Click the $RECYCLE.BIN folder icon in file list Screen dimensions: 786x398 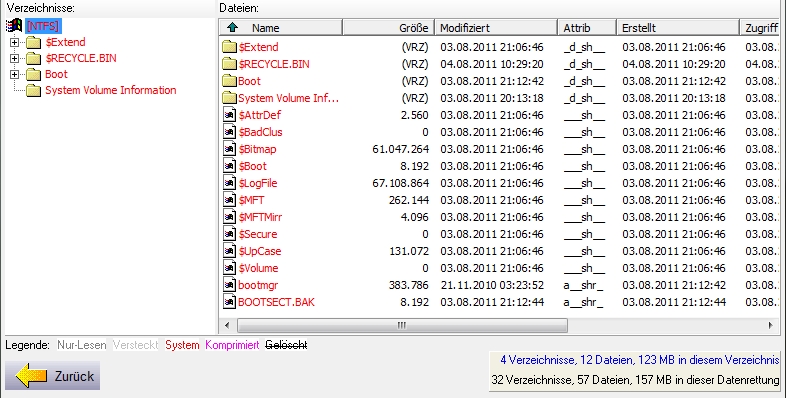[x=229, y=64]
